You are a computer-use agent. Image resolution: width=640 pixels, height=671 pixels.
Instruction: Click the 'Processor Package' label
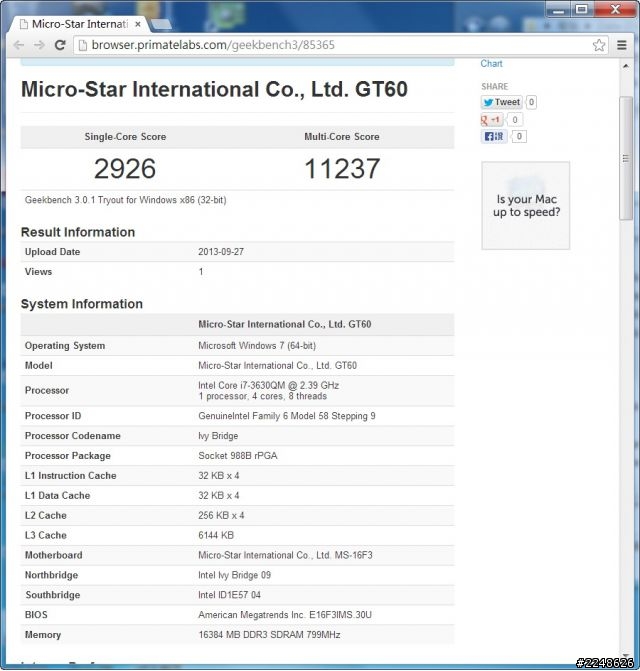pos(68,456)
